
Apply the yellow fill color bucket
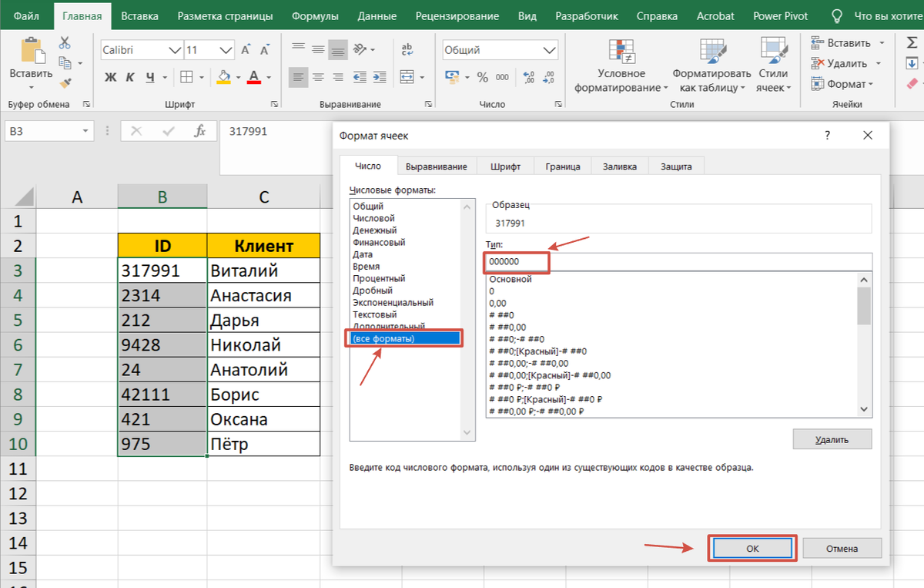223,77
